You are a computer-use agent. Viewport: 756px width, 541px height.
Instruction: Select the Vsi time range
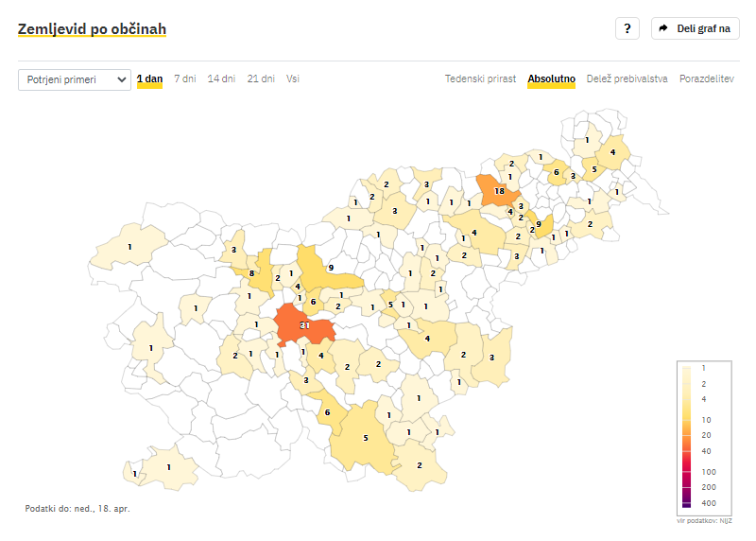pyautogui.click(x=293, y=79)
